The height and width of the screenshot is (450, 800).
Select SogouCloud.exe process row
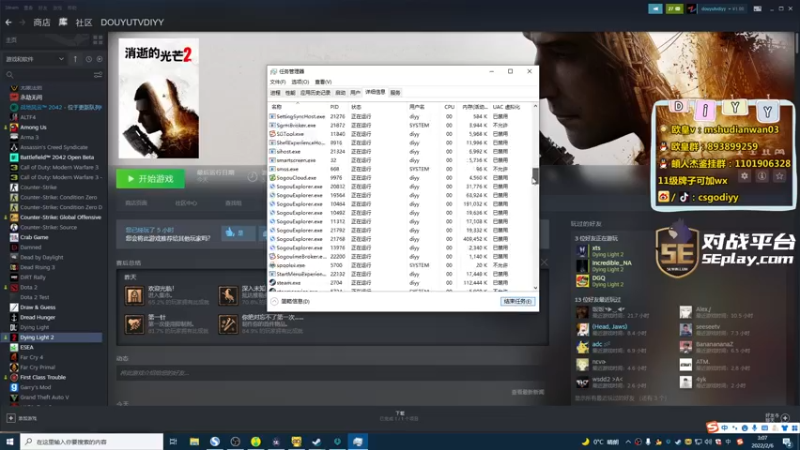(402, 178)
